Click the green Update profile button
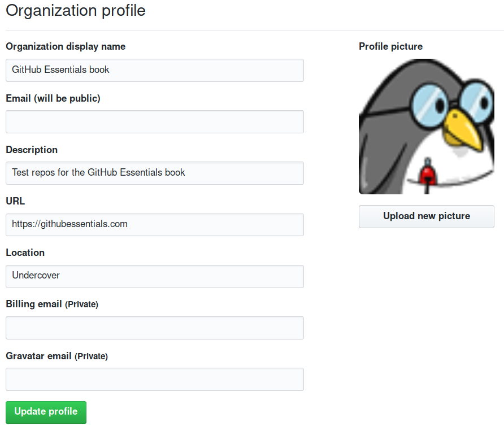Image resolution: width=504 pixels, height=431 pixels. pos(46,412)
